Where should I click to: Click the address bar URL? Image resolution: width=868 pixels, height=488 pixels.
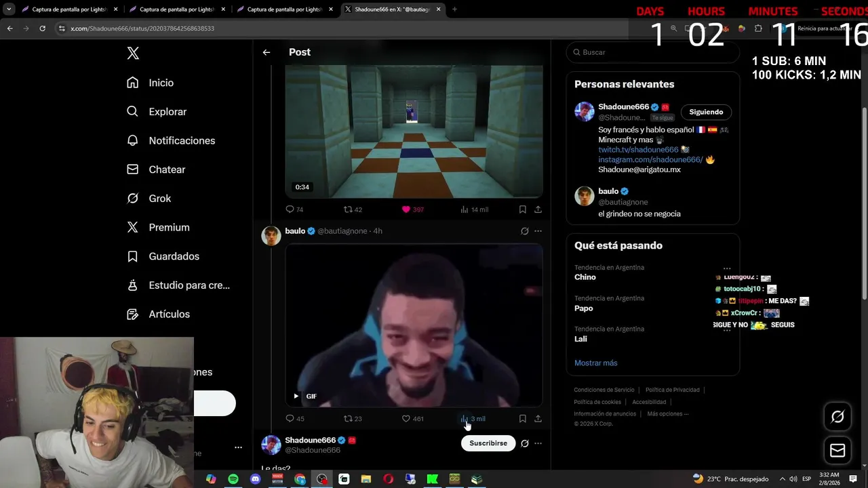[142, 28]
